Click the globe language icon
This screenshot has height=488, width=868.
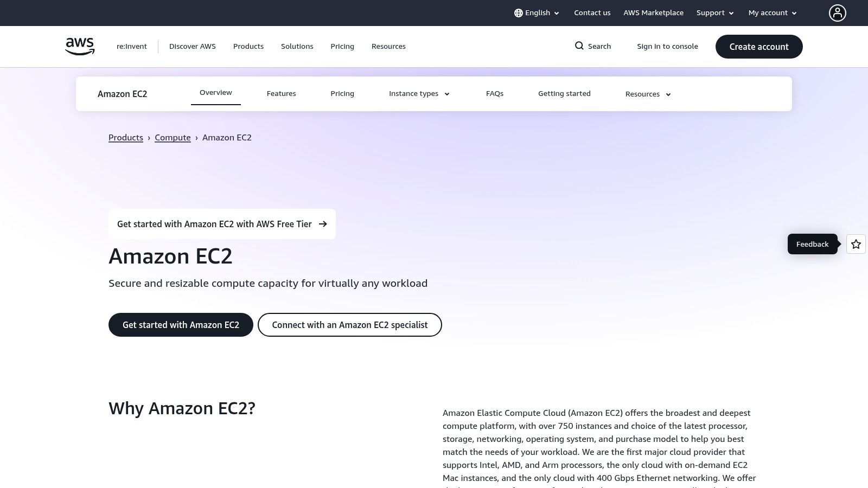pos(518,12)
